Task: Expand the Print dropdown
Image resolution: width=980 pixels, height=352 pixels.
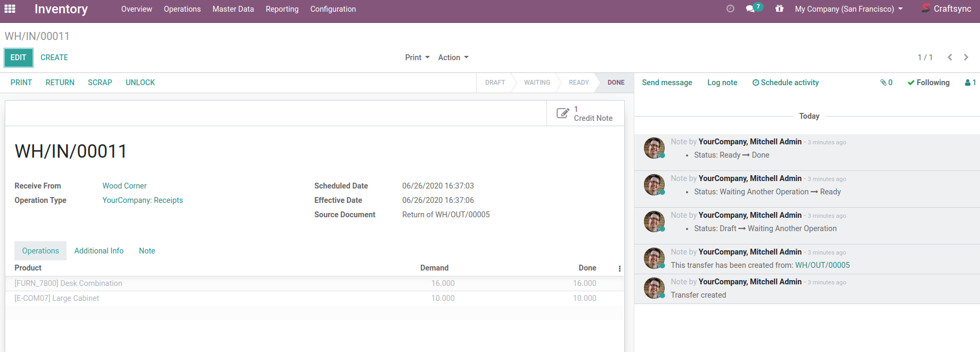Action: click(417, 58)
